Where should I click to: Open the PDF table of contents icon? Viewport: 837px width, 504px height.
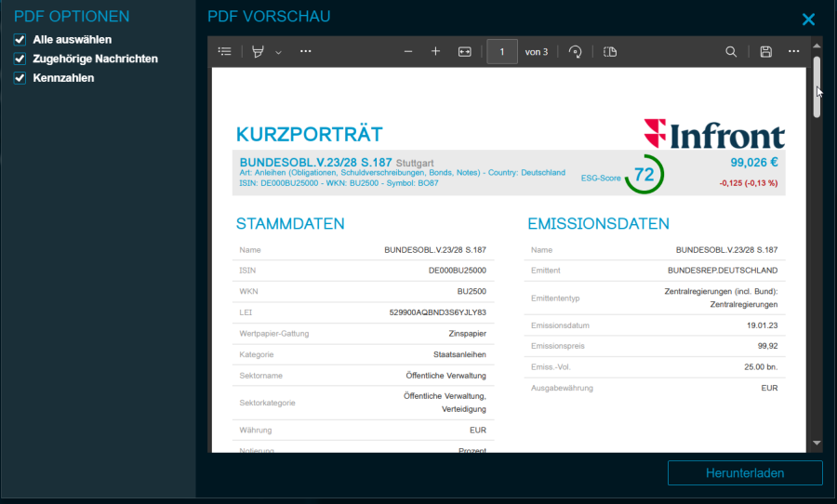[224, 52]
